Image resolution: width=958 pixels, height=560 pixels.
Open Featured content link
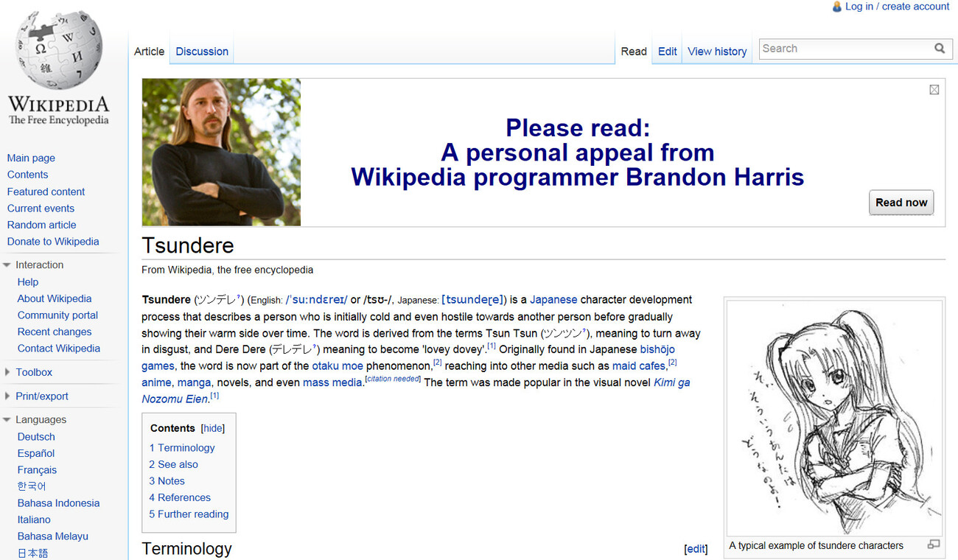[x=46, y=192]
